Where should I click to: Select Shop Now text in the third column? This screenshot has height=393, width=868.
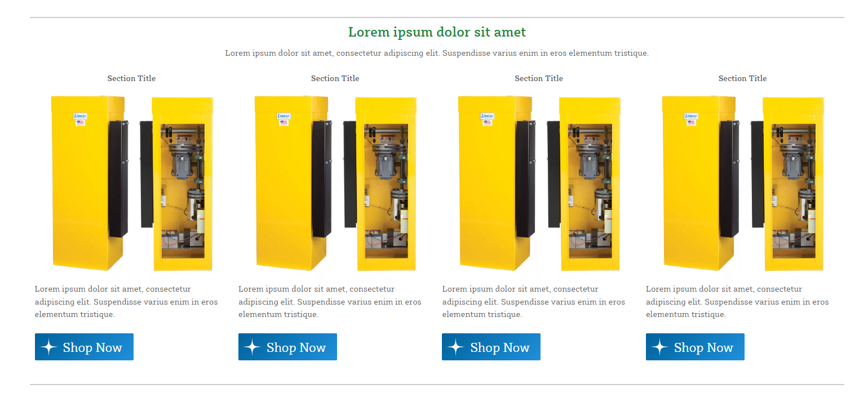tap(500, 347)
